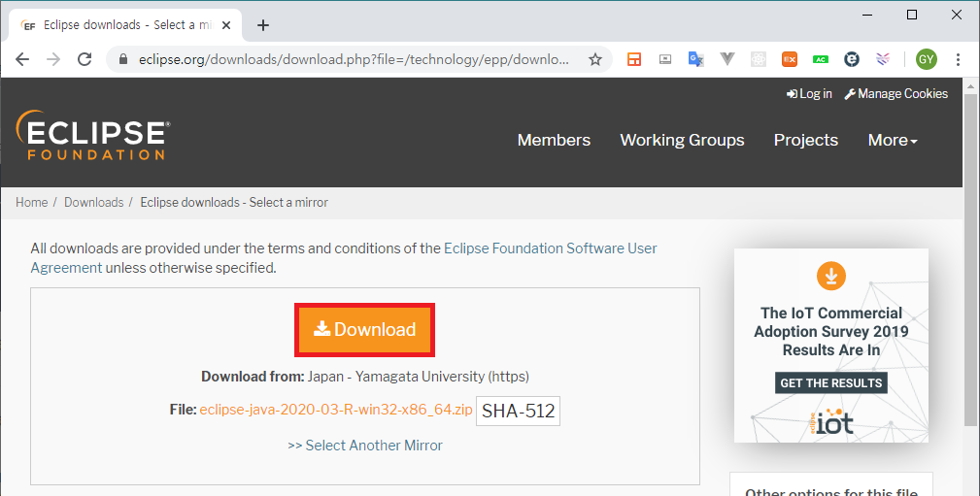Open the Members menu item
Image resolution: width=980 pixels, height=496 pixels.
click(x=554, y=140)
